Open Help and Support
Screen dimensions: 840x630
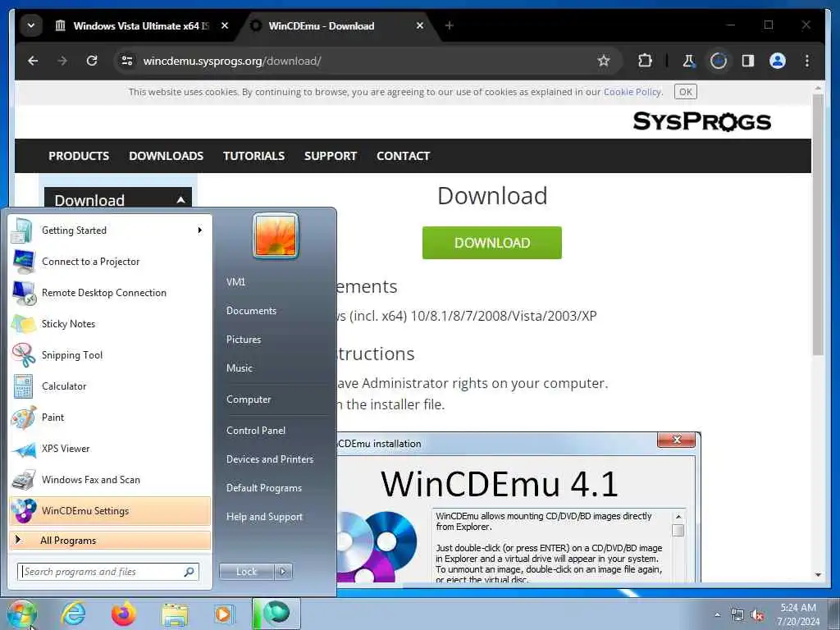point(264,517)
